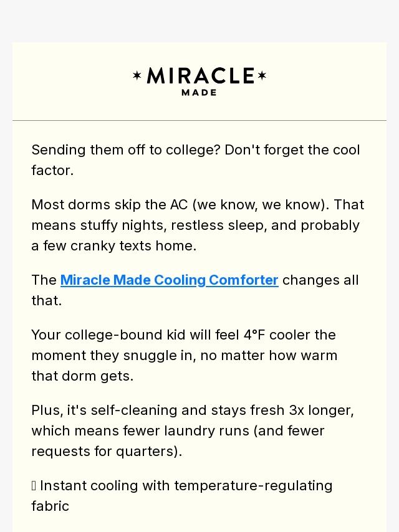This screenshot has height=532, width=399.
Task: Click the Instant cooling with temperature-regulating line
Action: [181, 496]
